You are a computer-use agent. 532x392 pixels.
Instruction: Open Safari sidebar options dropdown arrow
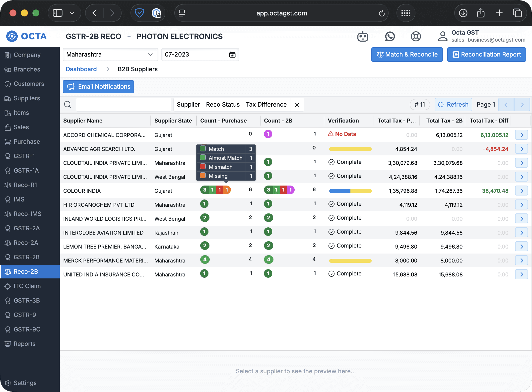(x=72, y=13)
